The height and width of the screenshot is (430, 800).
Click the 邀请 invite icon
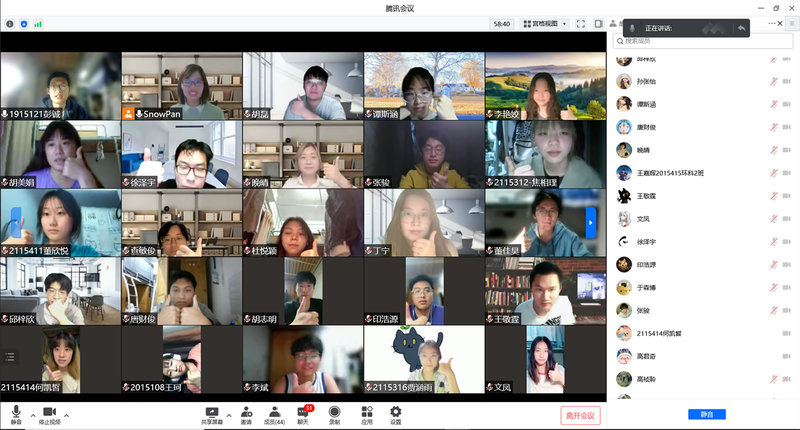[245, 412]
